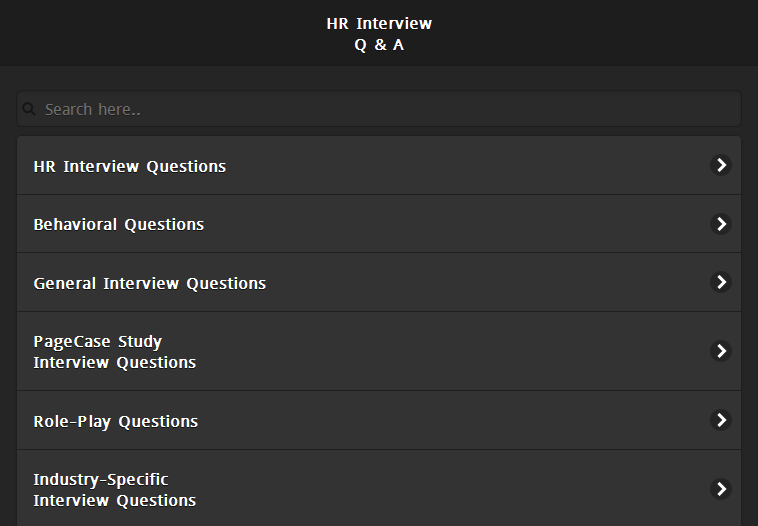Open the HR Interview Questions label
This screenshot has width=758, height=526.
(130, 166)
